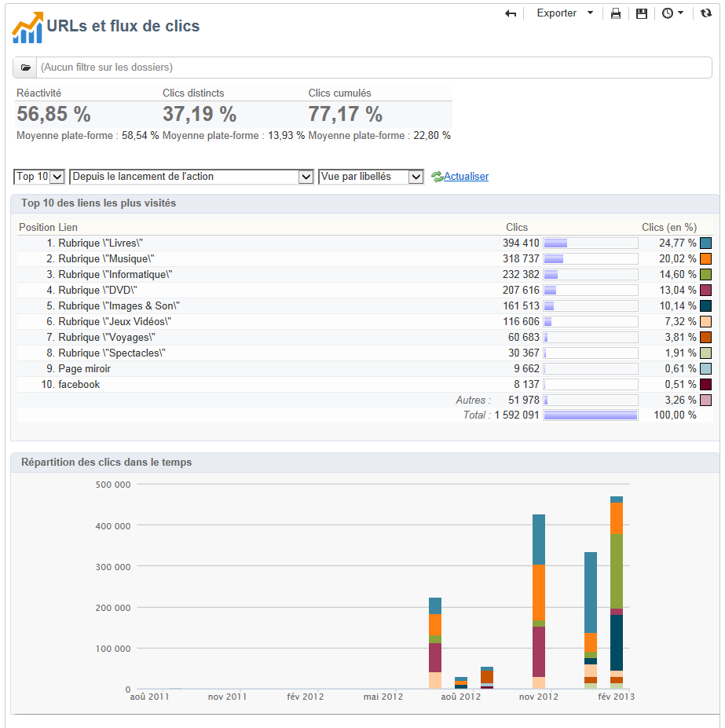This screenshot has width=725, height=728.
Task: Click the 'Répartition des clics dans le temps' header
Action: 106,463
